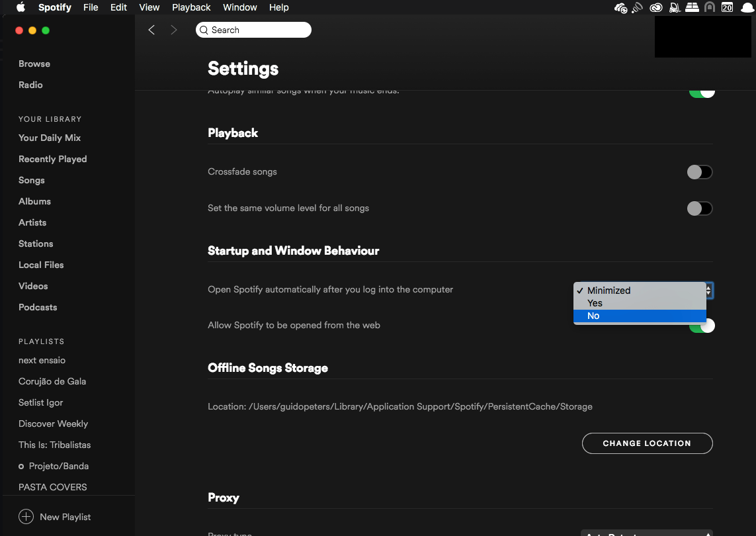756x536 pixels.
Task: Open Discover Weekly from the sidebar
Action: click(53, 424)
